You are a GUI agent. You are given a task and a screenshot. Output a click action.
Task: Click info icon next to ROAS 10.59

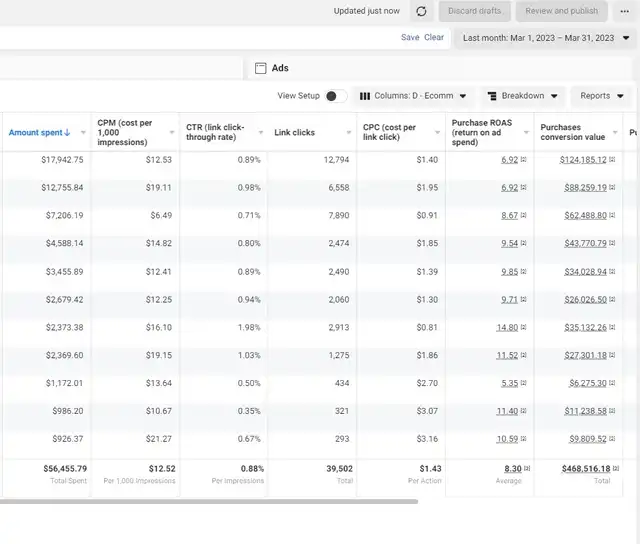[x=523, y=439]
